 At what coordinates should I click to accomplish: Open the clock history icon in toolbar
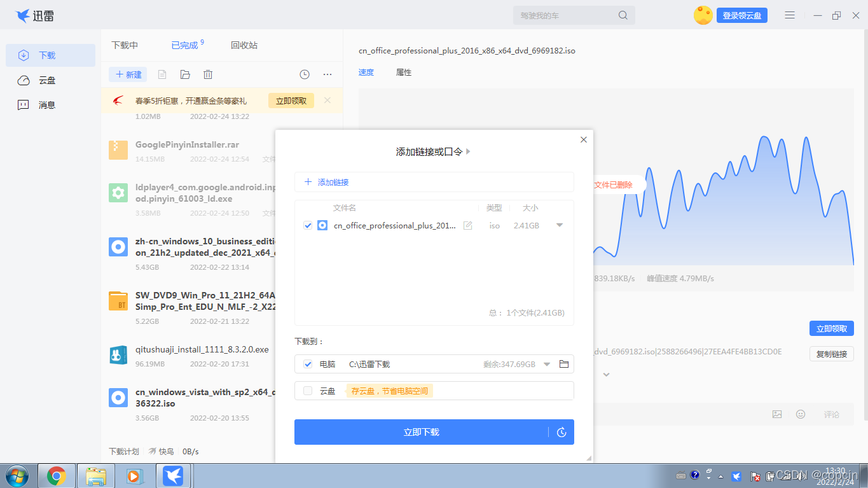click(x=305, y=74)
